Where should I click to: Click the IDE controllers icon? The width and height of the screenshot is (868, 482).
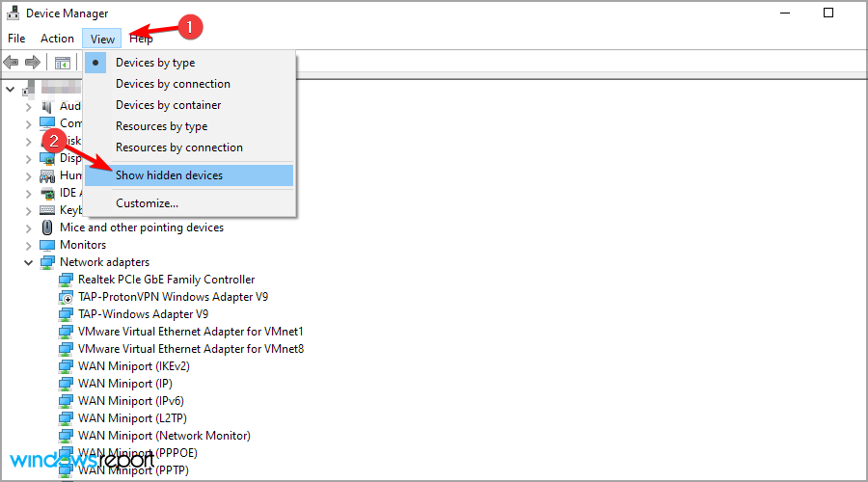(x=47, y=193)
